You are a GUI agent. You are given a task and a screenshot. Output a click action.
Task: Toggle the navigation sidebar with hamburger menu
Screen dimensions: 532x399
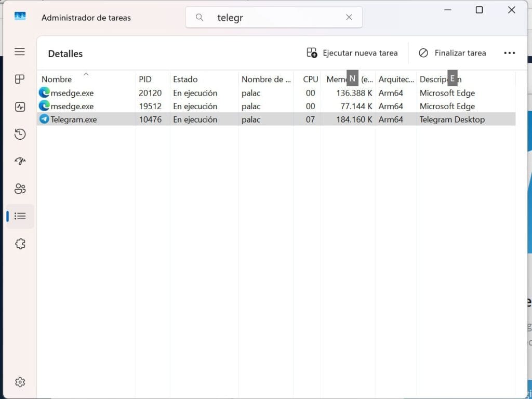tap(20, 51)
